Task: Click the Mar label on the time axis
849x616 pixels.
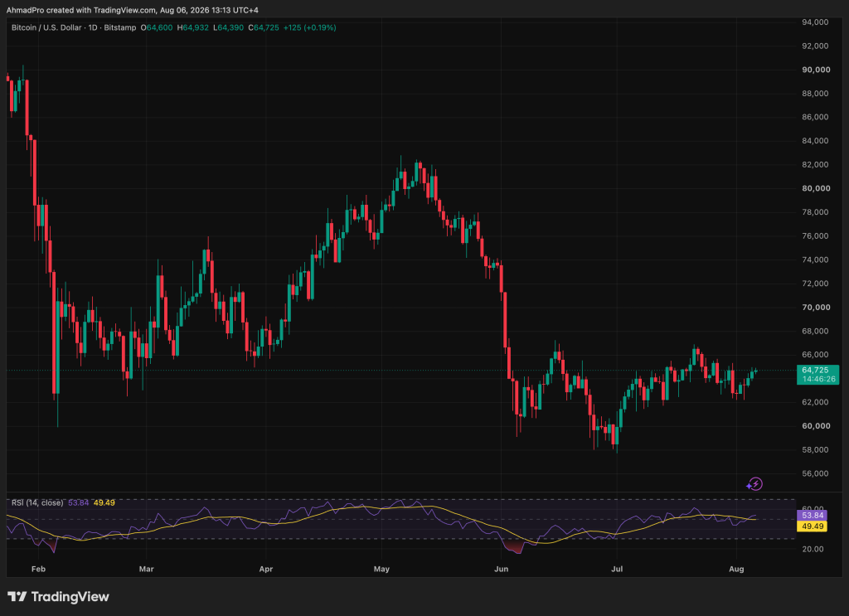Action: pyautogui.click(x=146, y=569)
